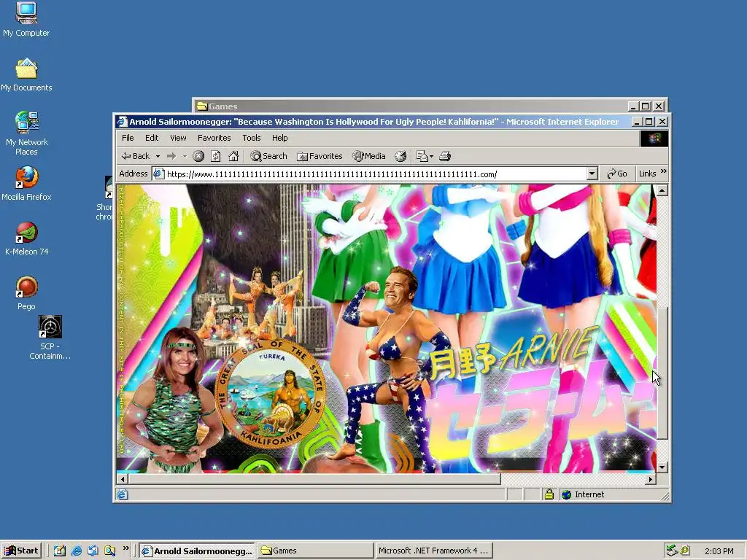Launch Internet Explorer from Quick Launch
This screenshot has width=747, height=560.
tap(76, 551)
